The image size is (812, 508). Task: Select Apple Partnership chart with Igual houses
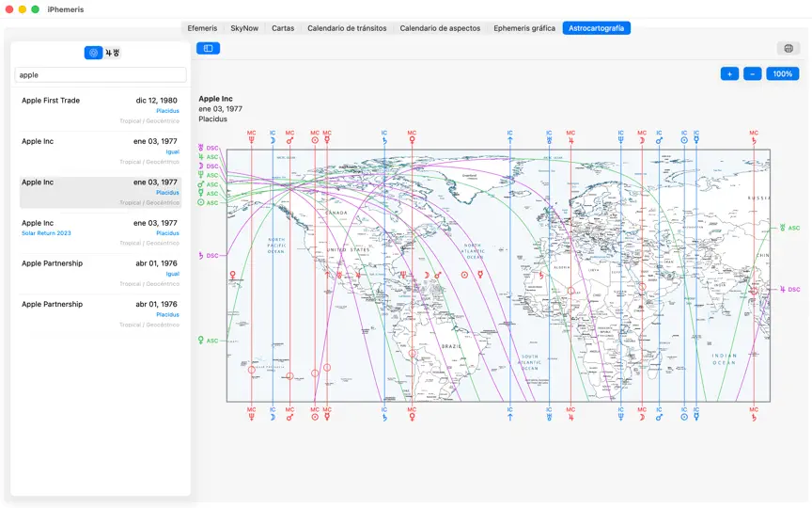pyautogui.click(x=101, y=273)
